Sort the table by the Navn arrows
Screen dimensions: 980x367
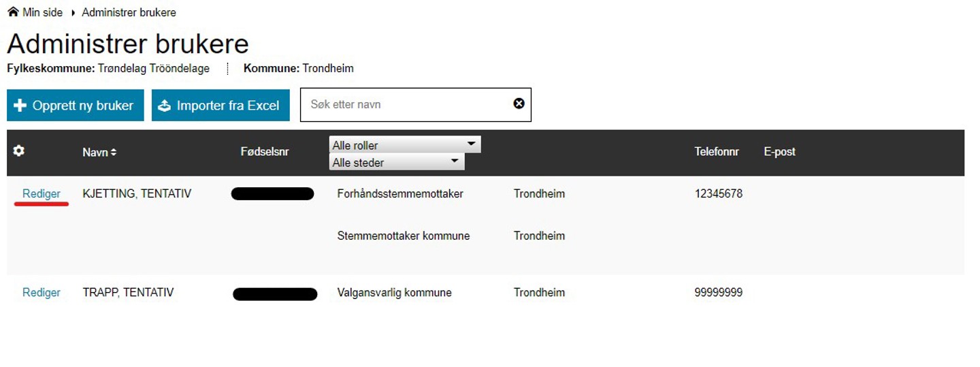point(114,153)
